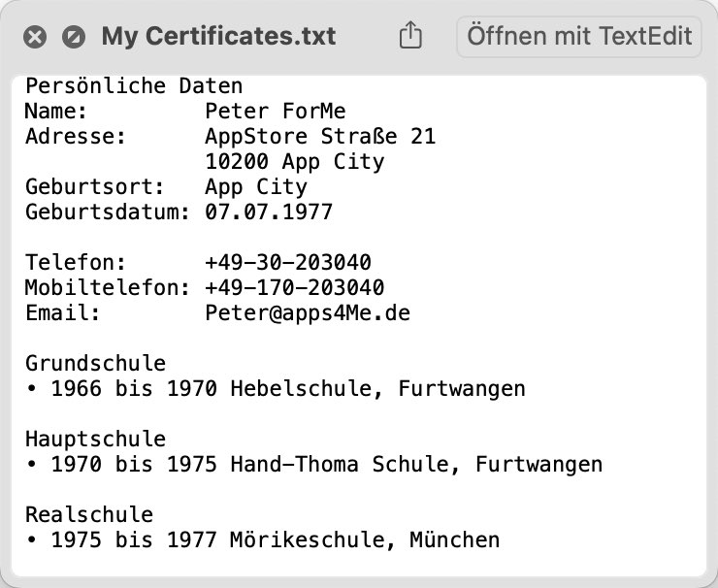Click Öffnen mit TextEdit button
The height and width of the screenshot is (588, 718).
pyautogui.click(x=579, y=37)
